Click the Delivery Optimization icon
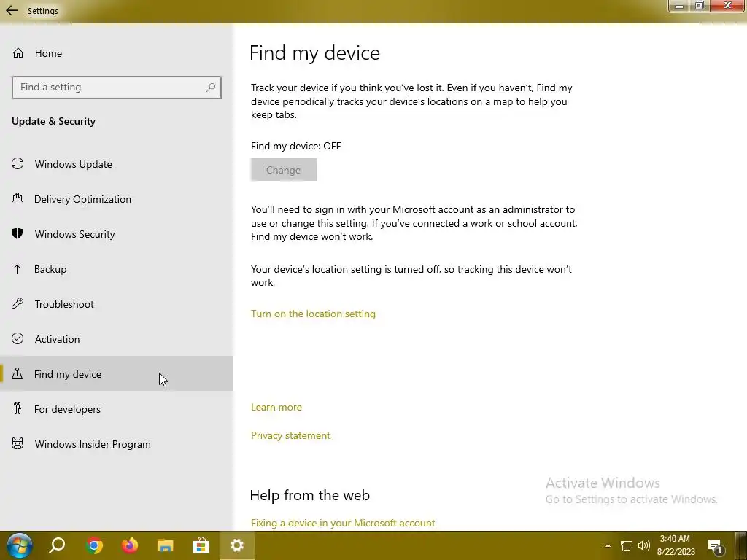Viewport: 747px width, 560px height. (18, 198)
